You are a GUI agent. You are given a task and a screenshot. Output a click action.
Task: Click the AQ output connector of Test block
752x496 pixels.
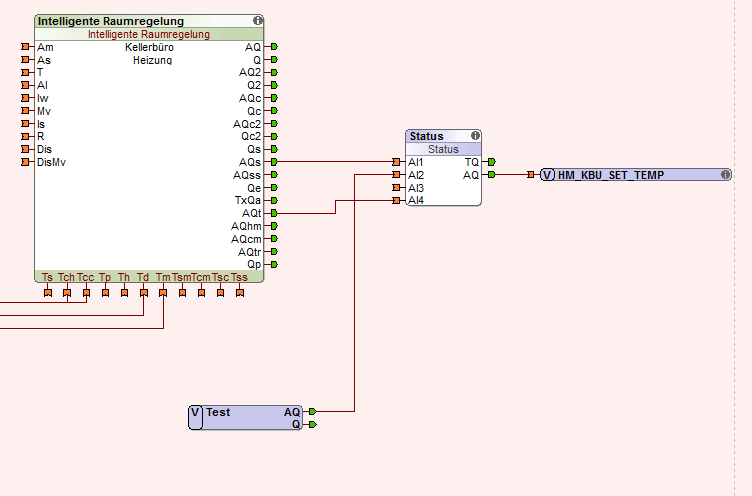312,411
